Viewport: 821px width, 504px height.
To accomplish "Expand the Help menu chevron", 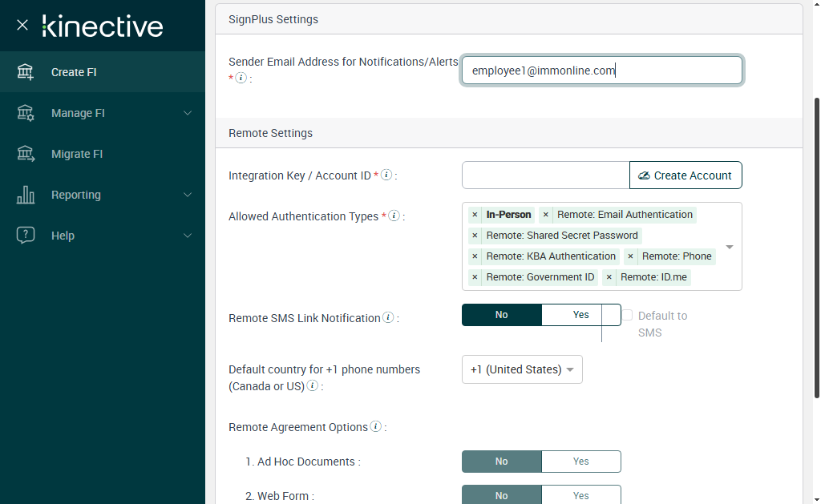I will (188, 236).
